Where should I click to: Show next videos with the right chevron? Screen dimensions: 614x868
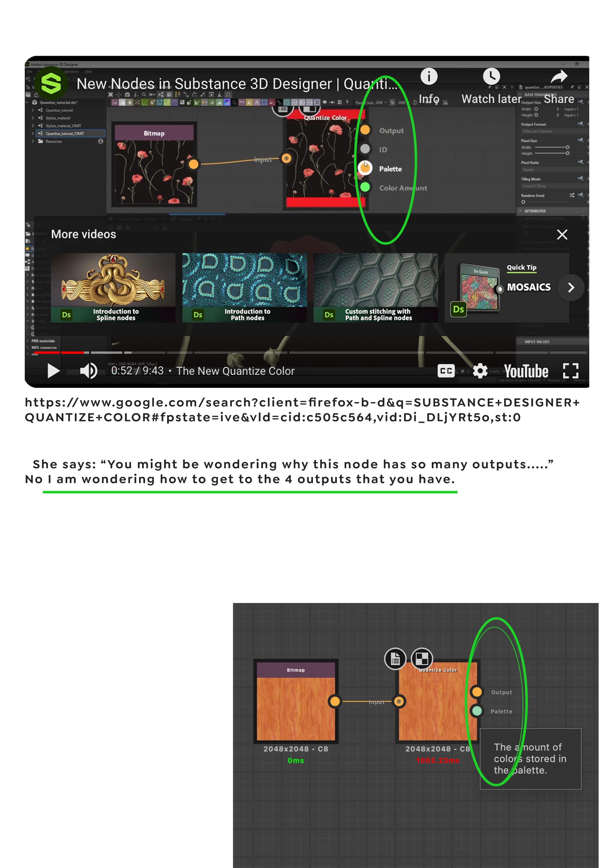[571, 288]
